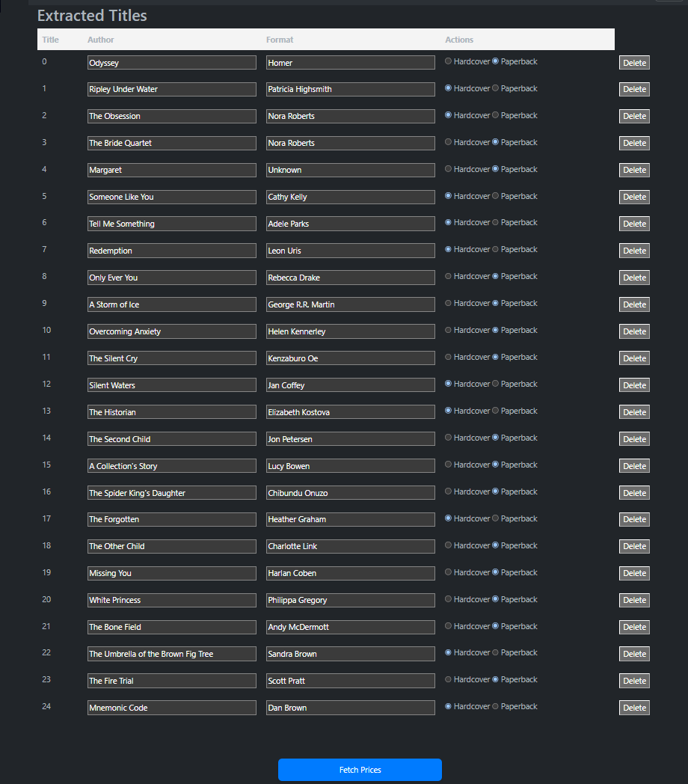Pick Paperback for The Historian row
This screenshot has width=688, height=784.
495,411
